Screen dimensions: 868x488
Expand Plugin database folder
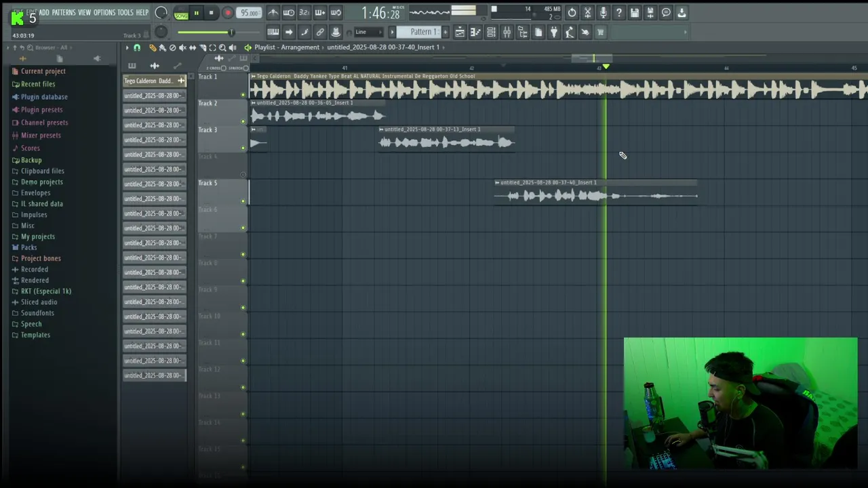point(44,97)
